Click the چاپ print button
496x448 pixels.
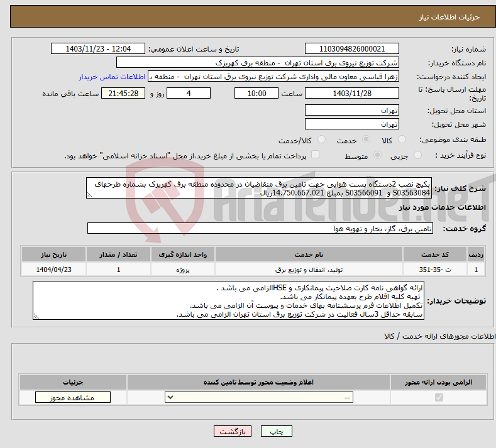[x=277, y=431]
